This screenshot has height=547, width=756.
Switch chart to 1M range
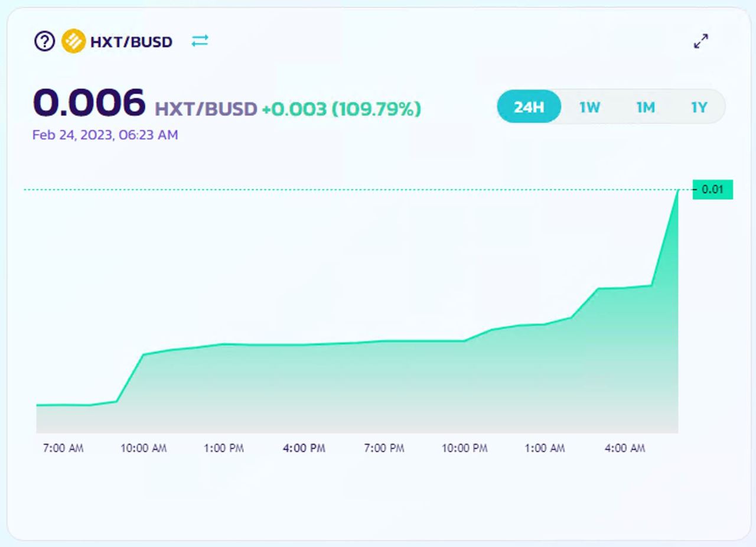coord(645,107)
